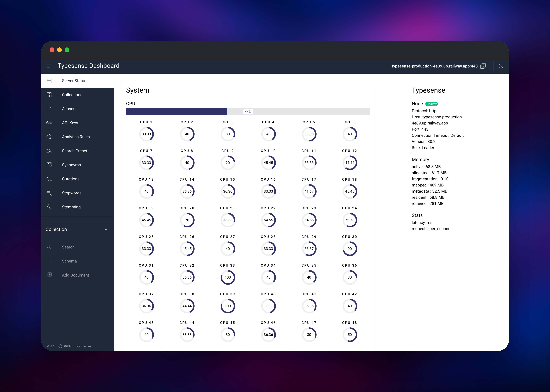Click the Stemming icon
Image resolution: width=550 pixels, height=392 pixels.
(x=49, y=207)
